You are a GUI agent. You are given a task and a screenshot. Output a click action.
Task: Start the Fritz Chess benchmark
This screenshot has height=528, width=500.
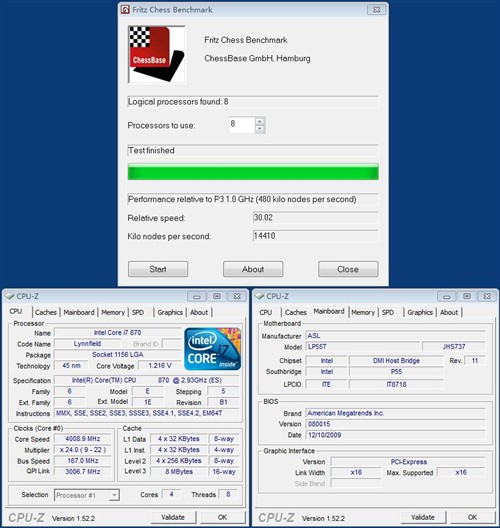click(x=158, y=269)
